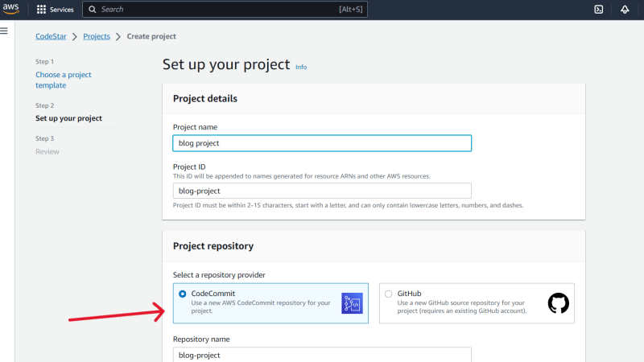
Task: Click the GitHub description text
Action: [x=462, y=307]
